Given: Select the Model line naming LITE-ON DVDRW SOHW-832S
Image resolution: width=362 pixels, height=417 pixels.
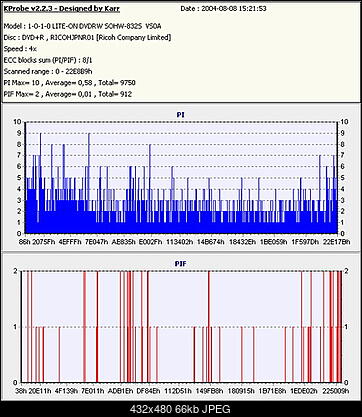Looking at the screenshot, I should coord(83,26).
